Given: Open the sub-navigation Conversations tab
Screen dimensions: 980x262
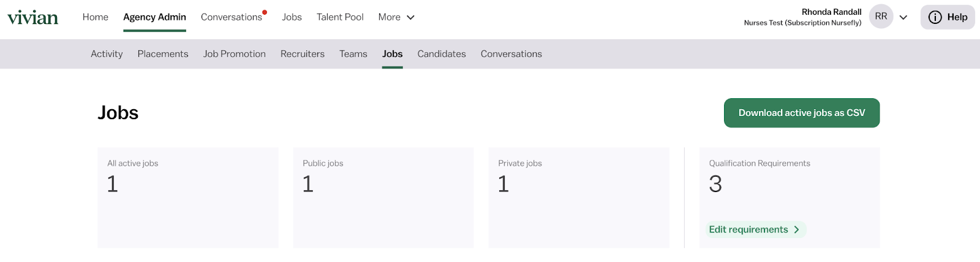Looking at the screenshot, I should click(x=511, y=54).
